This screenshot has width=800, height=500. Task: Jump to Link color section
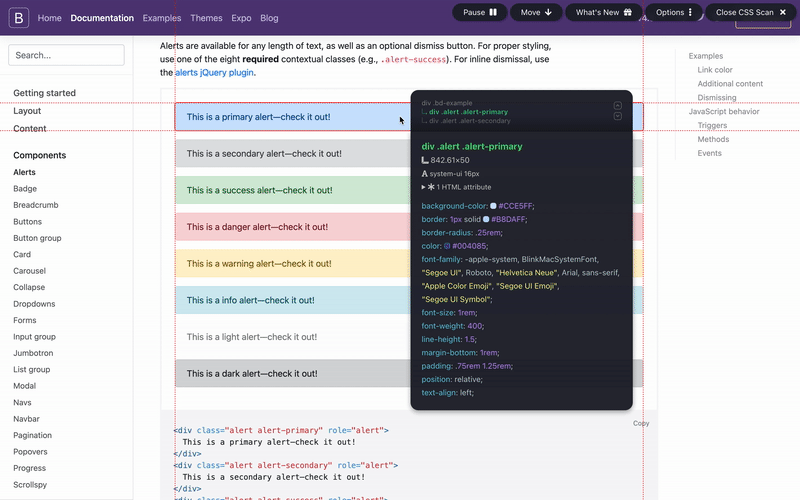[715, 70]
